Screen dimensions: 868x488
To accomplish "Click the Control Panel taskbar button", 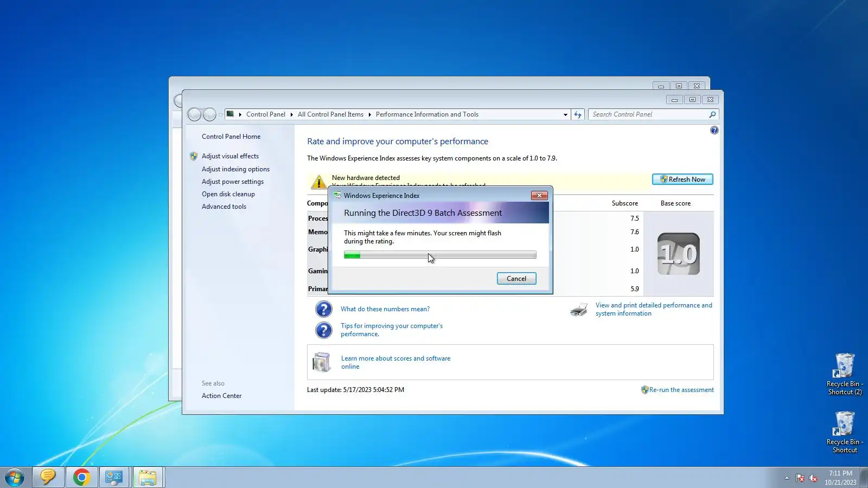I will pyautogui.click(x=114, y=477).
